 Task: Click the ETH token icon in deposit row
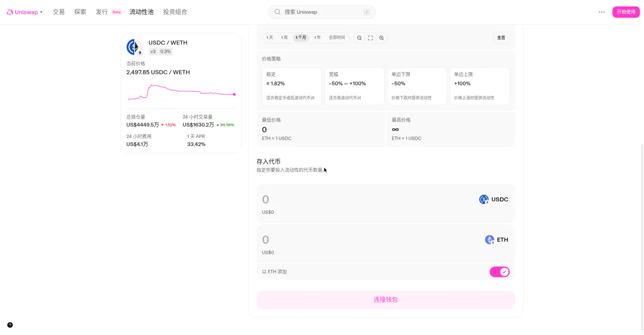click(x=489, y=240)
